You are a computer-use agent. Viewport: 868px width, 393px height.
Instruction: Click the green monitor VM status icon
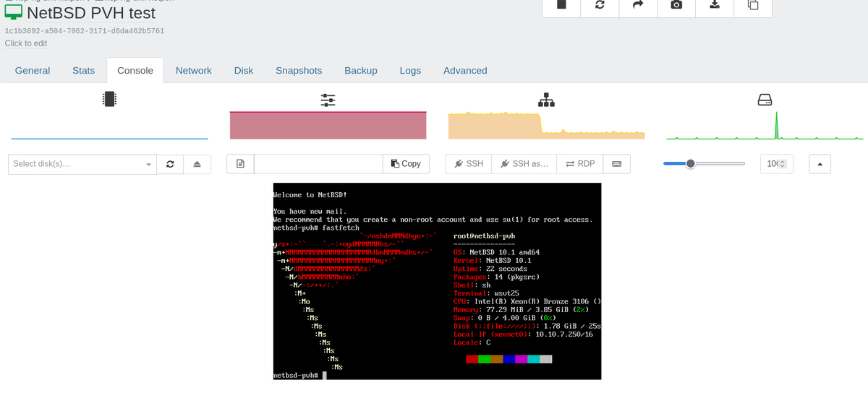coord(13,12)
